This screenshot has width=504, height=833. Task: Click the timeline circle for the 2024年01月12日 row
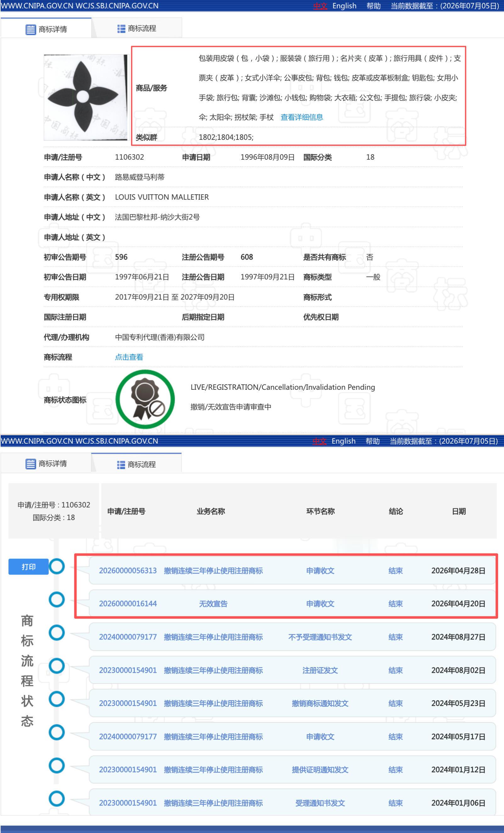pos(57,765)
